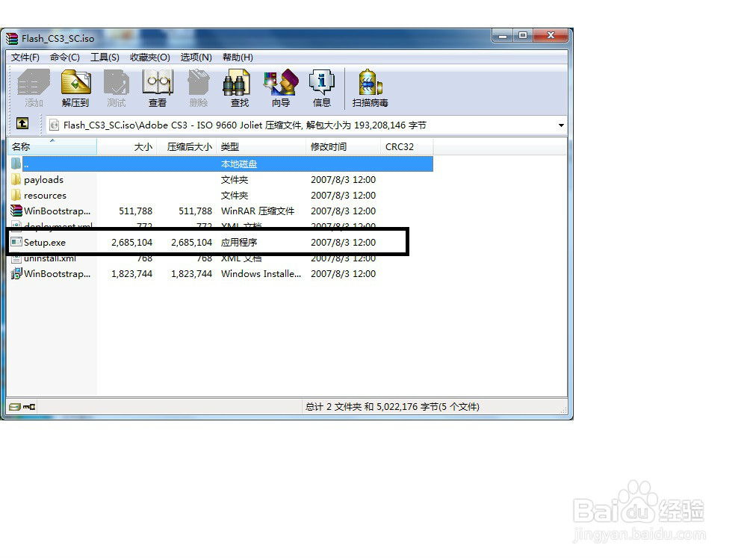Viewport: 747px width, 560px height.
Task: Go up one folder level button
Action: [x=22, y=124]
